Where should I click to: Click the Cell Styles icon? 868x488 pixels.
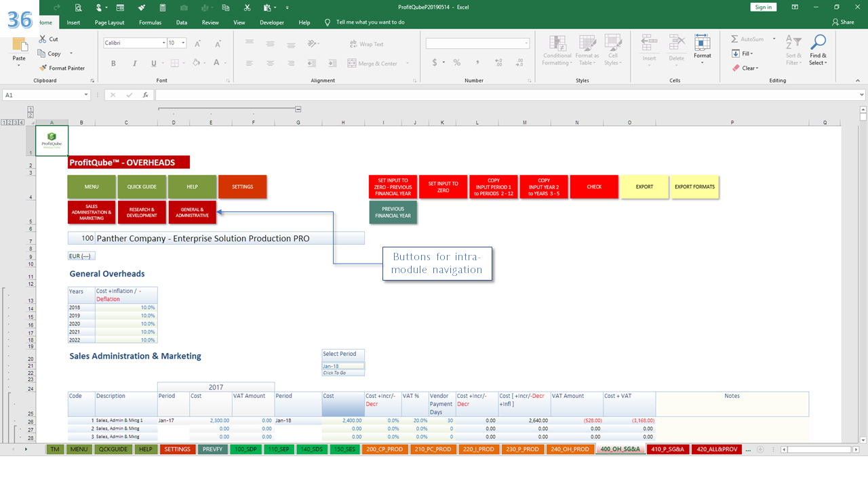pos(612,43)
